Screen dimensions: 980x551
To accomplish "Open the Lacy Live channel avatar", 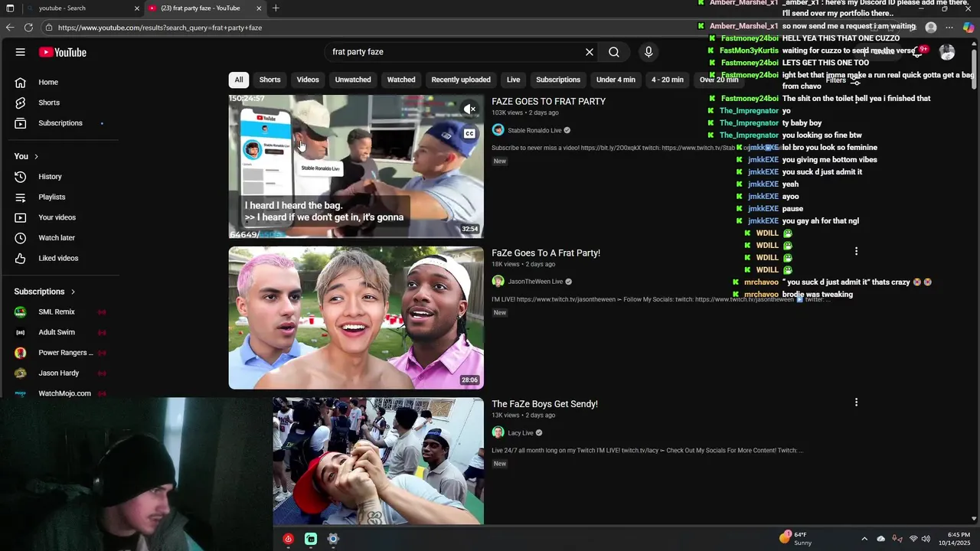I will 498,432.
